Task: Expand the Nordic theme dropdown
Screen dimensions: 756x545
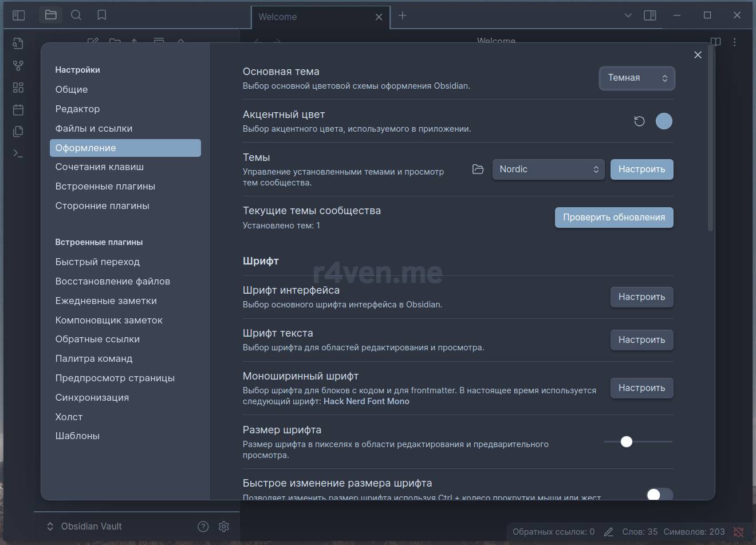Action: point(548,169)
